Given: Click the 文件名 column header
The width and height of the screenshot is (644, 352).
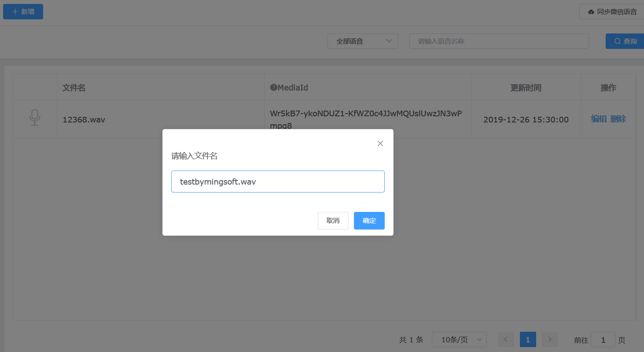Looking at the screenshot, I should pos(74,88).
